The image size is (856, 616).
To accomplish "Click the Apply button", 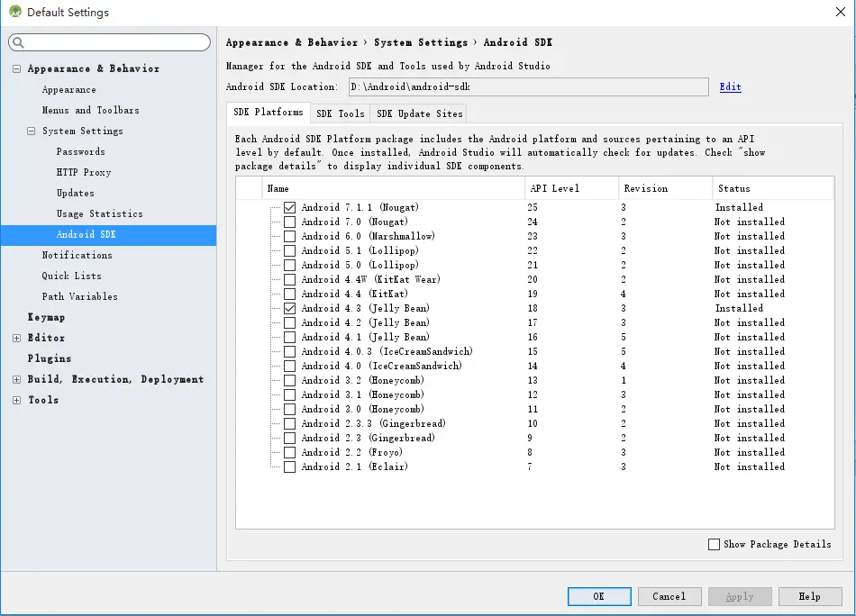I will (x=740, y=596).
